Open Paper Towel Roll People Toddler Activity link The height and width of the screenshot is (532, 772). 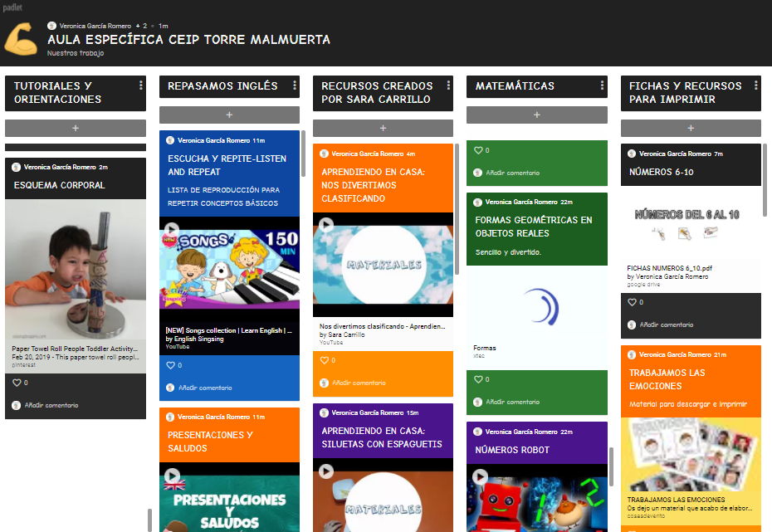click(x=75, y=349)
